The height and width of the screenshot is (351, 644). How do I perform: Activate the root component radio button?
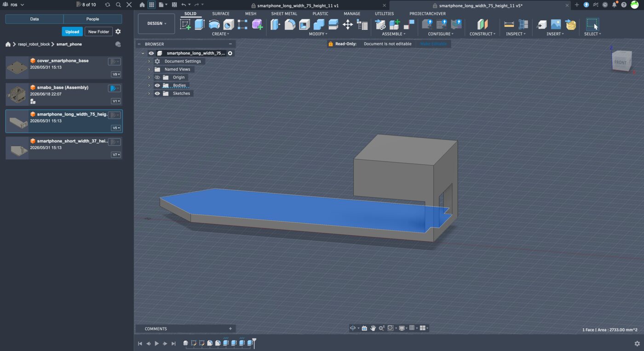(230, 53)
